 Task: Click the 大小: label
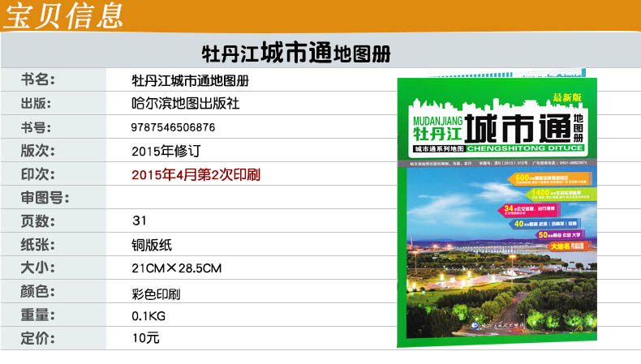(x=37, y=268)
